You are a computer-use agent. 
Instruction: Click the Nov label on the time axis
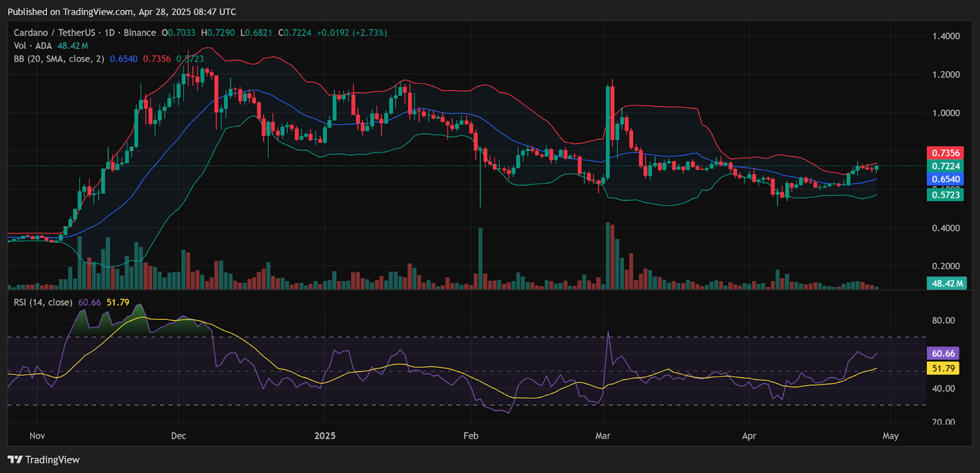37,436
